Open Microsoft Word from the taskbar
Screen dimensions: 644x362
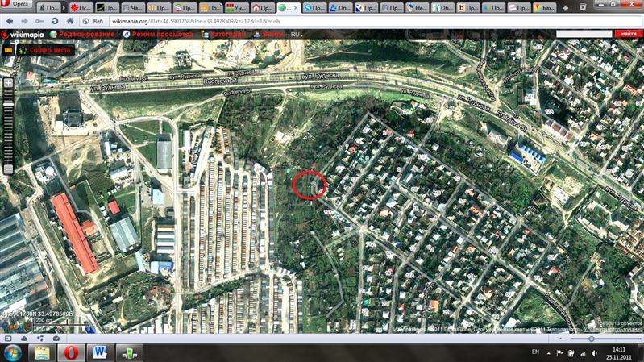coord(100,352)
